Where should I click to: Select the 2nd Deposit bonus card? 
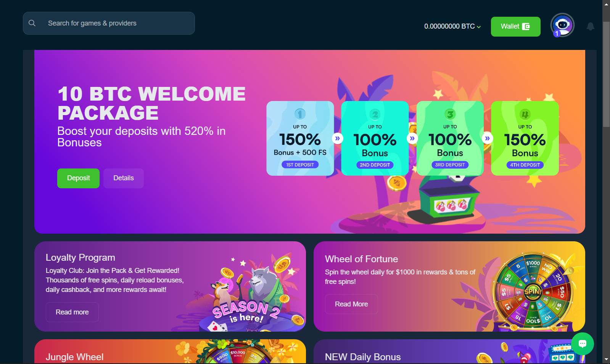coord(375,138)
